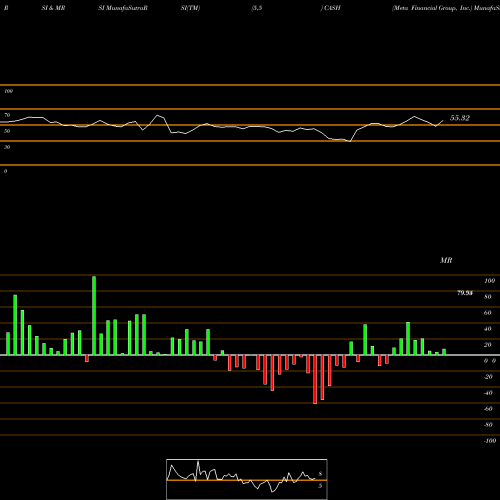This screenshot has width=500, height=500.
Task: Click the SI & MR header text
Action: pos(53,8)
